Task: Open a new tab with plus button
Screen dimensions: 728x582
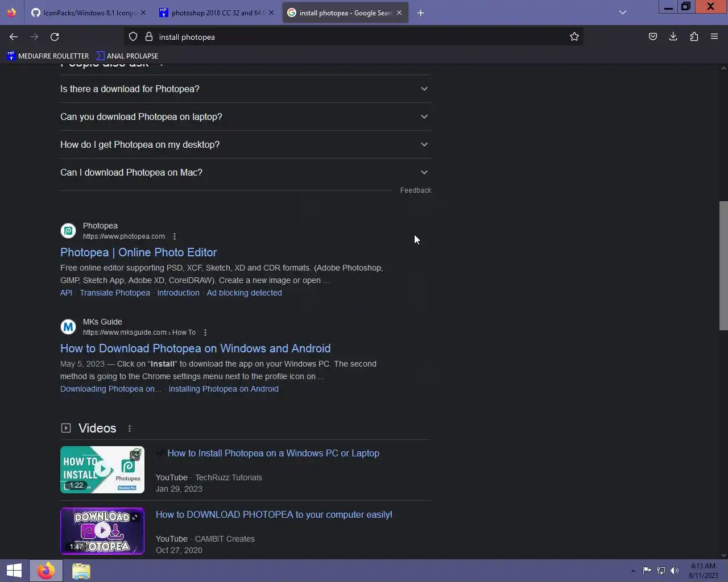Action: (421, 13)
